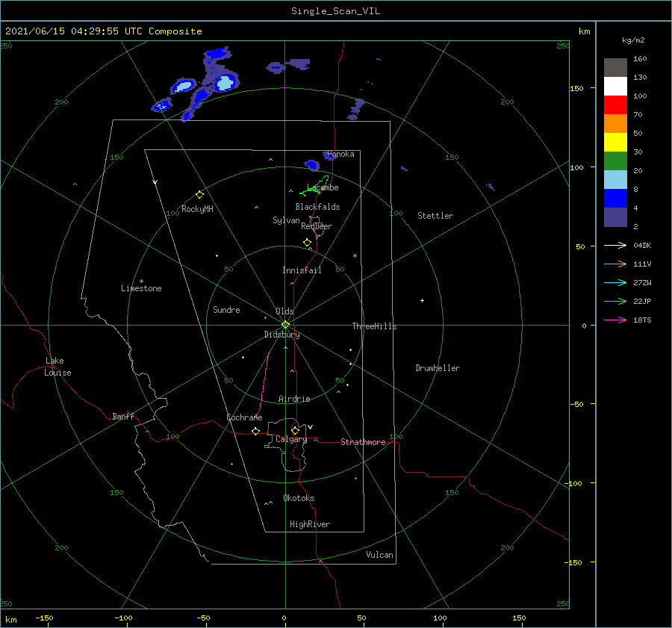Click the gray 160 kg/m2 color swatch
672x628 pixels.
click(x=615, y=67)
